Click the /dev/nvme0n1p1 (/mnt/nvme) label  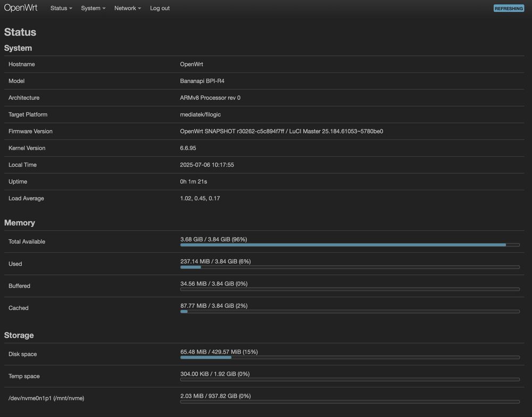pos(46,398)
